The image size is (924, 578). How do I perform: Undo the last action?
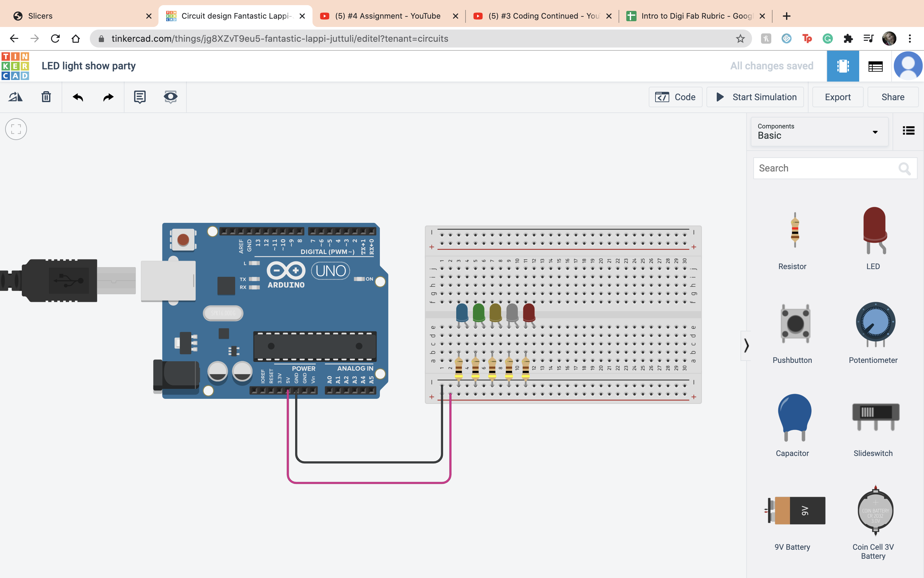point(78,97)
